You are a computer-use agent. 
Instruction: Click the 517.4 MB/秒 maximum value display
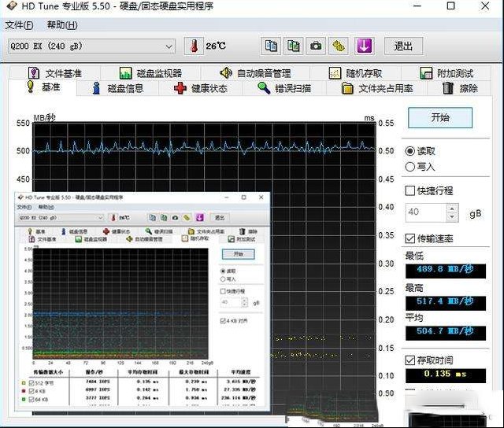point(446,302)
